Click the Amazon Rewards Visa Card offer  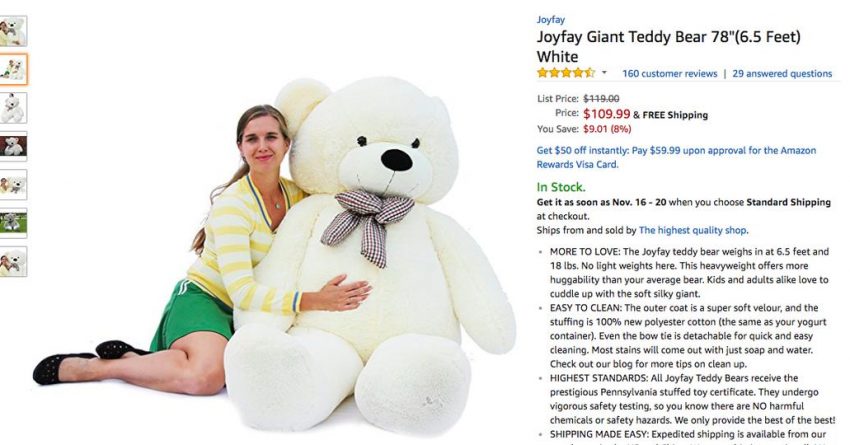coord(676,157)
